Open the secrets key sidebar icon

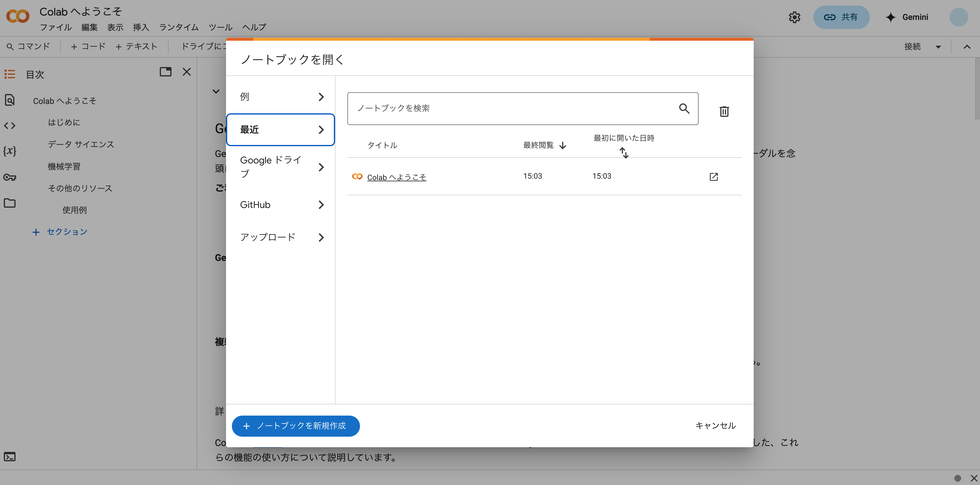point(9,177)
